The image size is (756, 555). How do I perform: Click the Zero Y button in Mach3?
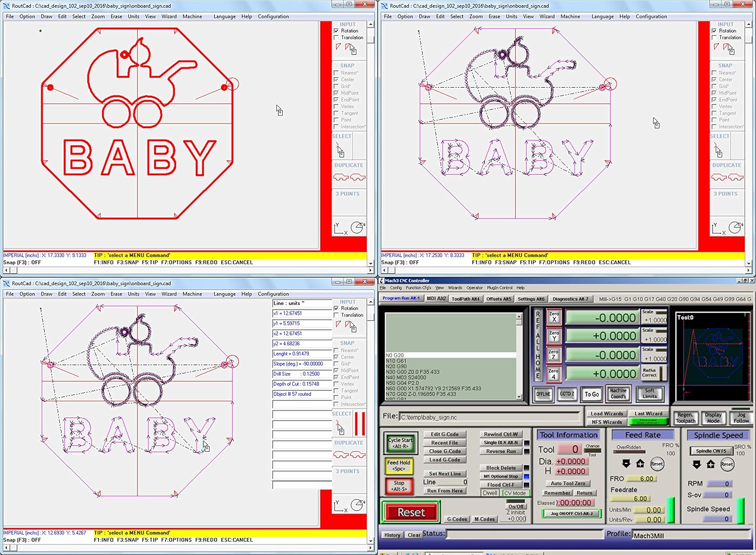(x=553, y=335)
